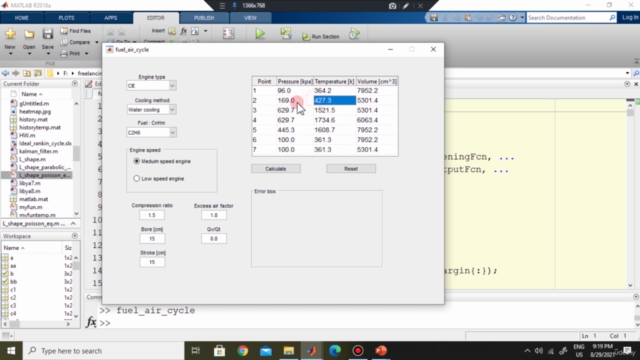The height and width of the screenshot is (360, 640).
Task: Open the Print option
Action: [70, 53]
